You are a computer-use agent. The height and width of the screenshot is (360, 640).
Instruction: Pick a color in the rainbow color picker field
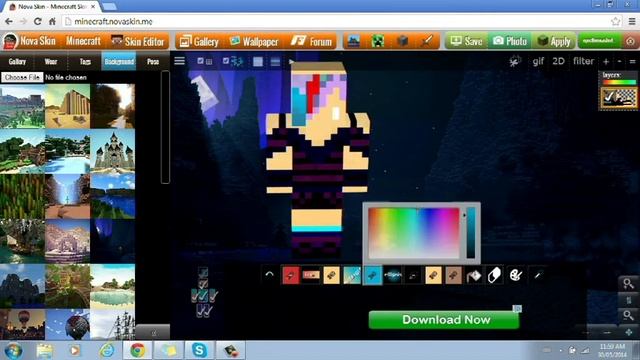pyautogui.click(x=413, y=233)
